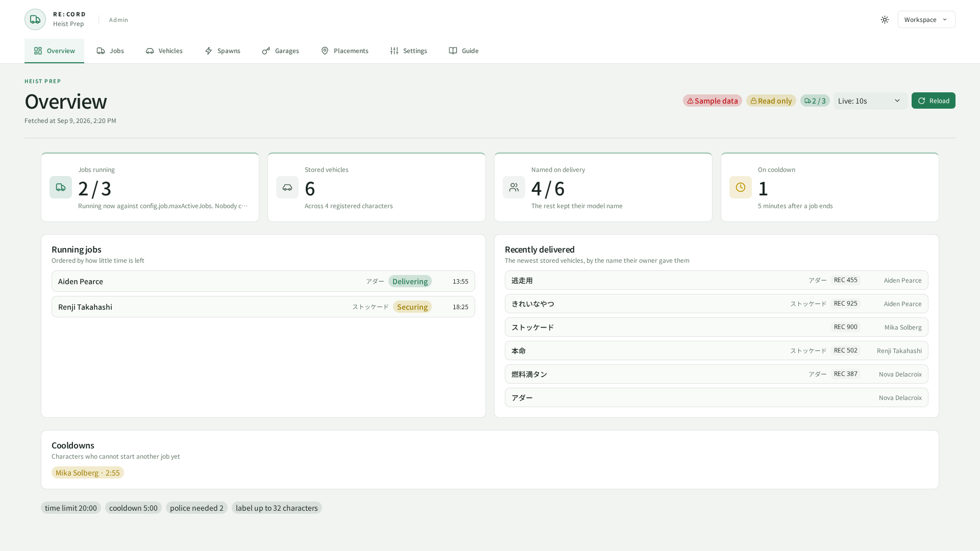Image resolution: width=980 pixels, height=551 pixels.
Task: Click the time limit 20:00 chip
Action: click(71, 508)
